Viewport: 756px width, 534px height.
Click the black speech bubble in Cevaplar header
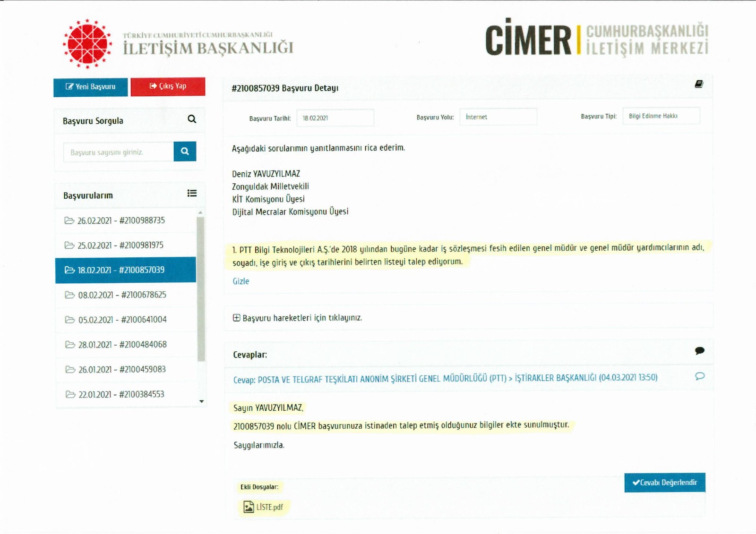(x=700, y=350)
